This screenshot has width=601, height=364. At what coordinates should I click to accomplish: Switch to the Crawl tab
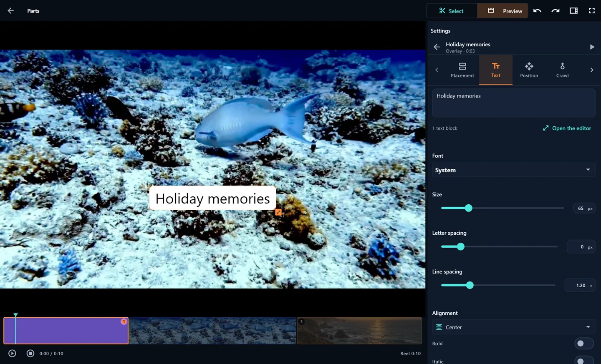click(563, 70)
